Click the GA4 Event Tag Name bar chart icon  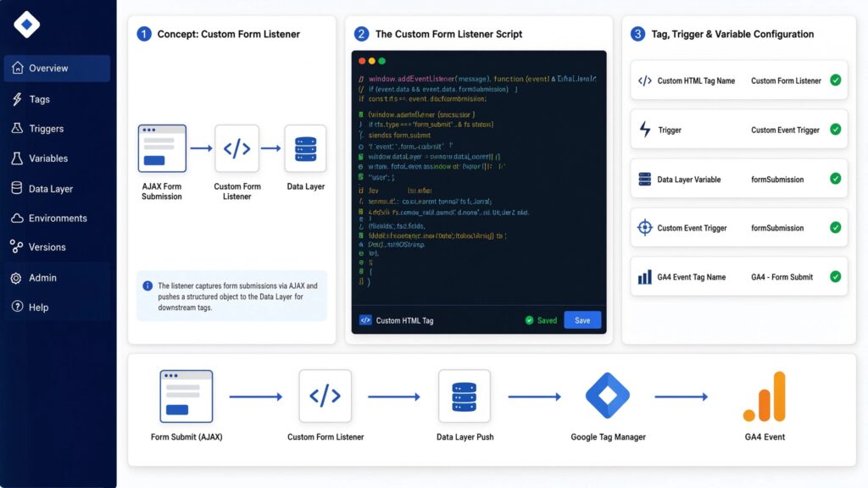(x=645, y=277)
